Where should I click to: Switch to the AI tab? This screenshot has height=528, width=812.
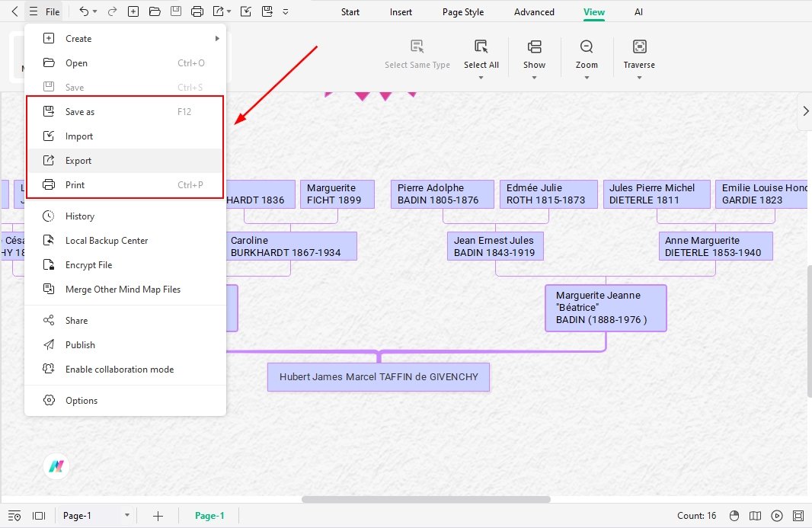(x=638, y=12)
